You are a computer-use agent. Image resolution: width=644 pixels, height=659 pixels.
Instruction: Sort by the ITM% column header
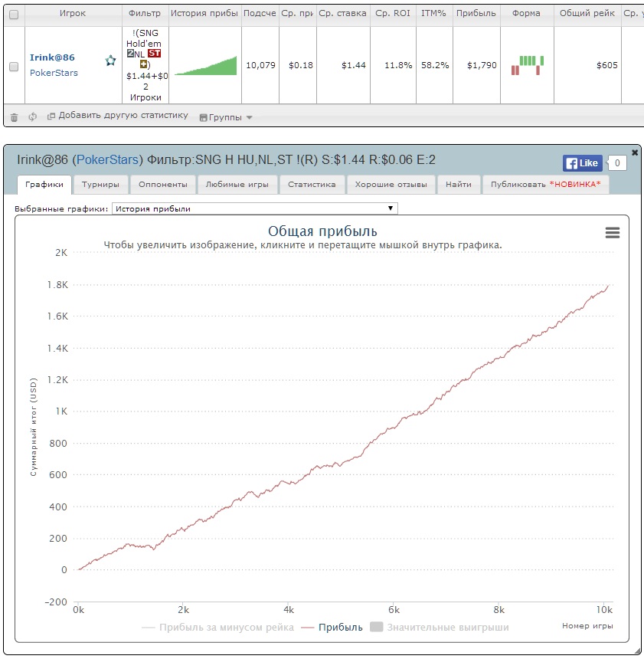[434, 14]
